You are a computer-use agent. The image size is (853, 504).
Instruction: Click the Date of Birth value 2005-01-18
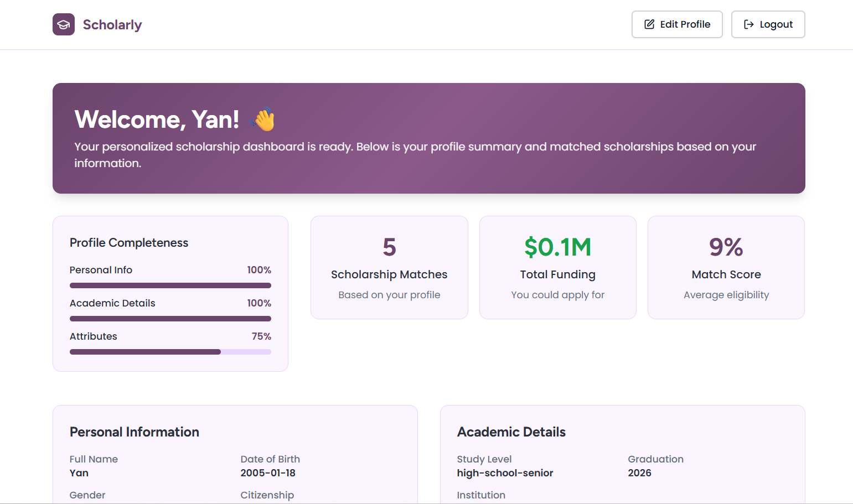tap(268, 473)
